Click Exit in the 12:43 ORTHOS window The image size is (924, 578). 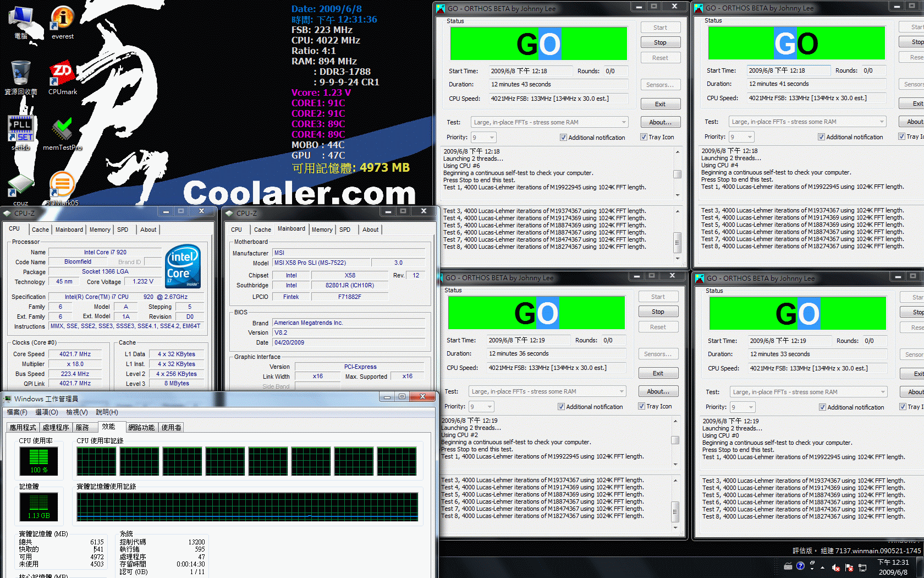point(660,104)
